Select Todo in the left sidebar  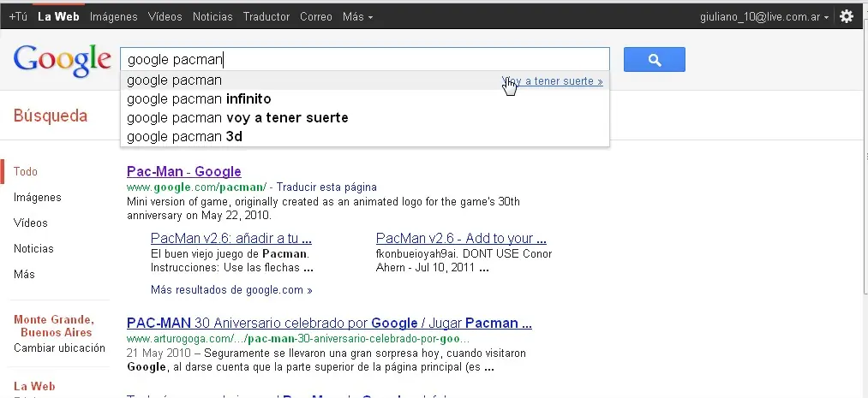click(26, 171)
